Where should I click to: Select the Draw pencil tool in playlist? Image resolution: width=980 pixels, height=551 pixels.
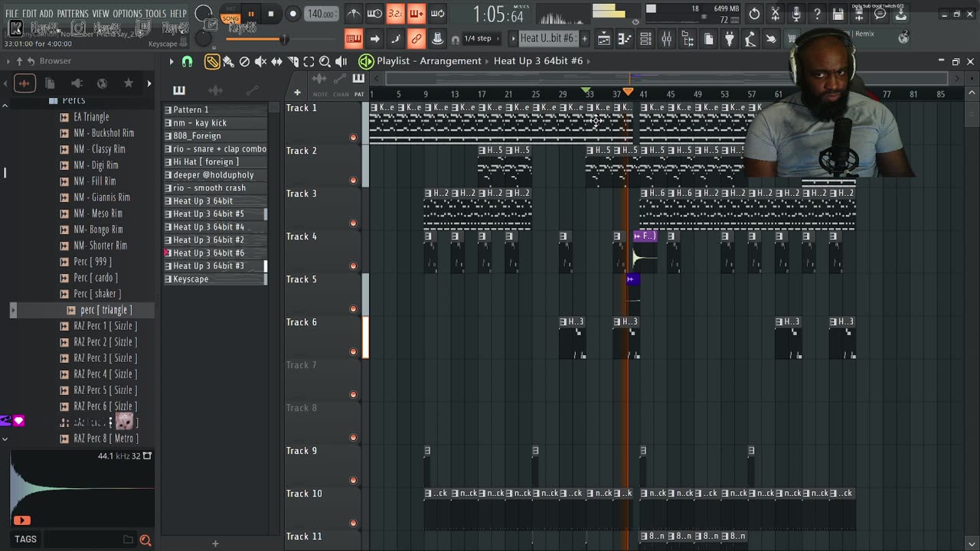point(212,62)
